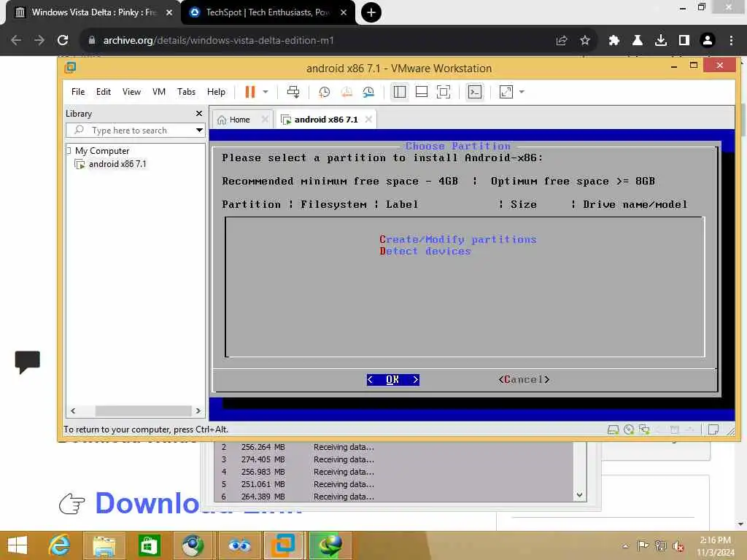
Task: Click the stretch guest display icon
Action: pos(506,92)
